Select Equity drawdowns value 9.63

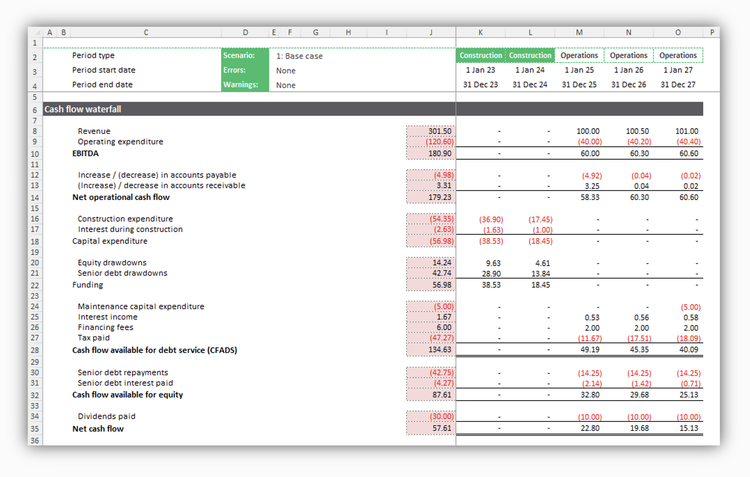[x=493, y=263]
